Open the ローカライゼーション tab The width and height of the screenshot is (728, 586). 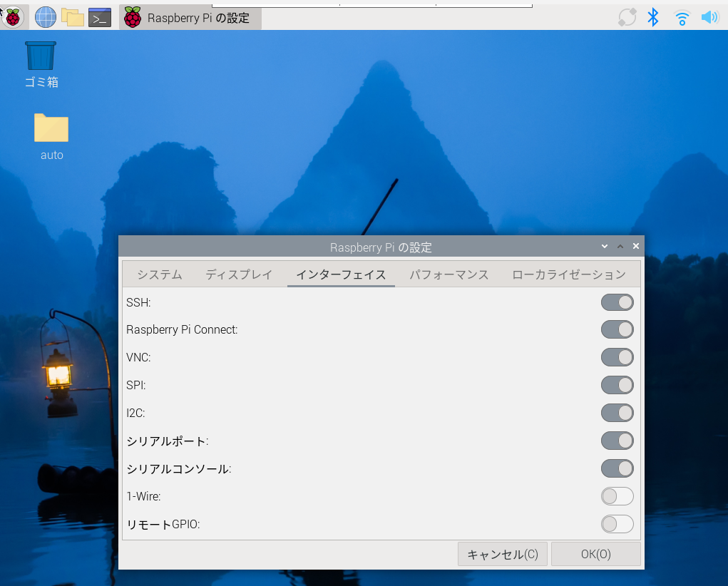coord(568,274)
